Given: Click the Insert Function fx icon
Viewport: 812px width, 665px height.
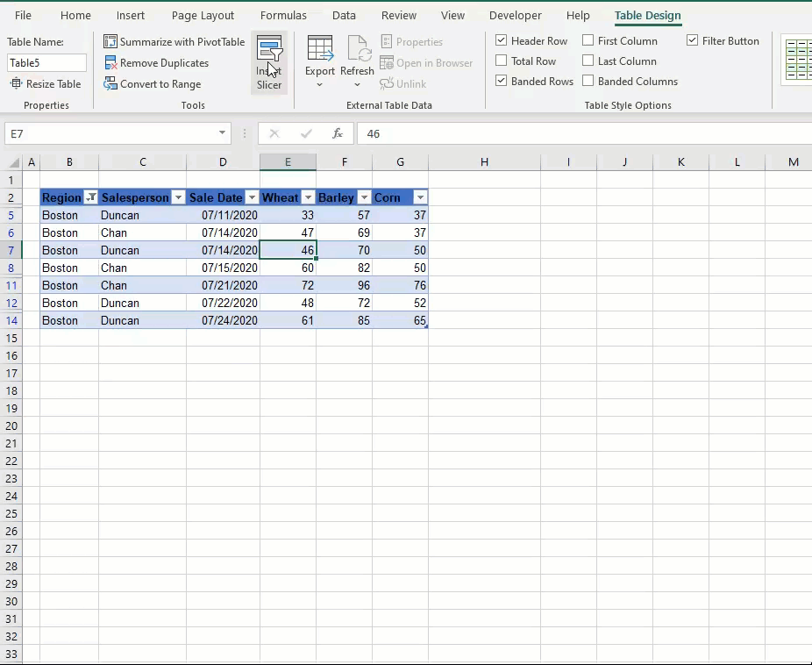Looking at the screenshot, I should click(x=338, y=133).
